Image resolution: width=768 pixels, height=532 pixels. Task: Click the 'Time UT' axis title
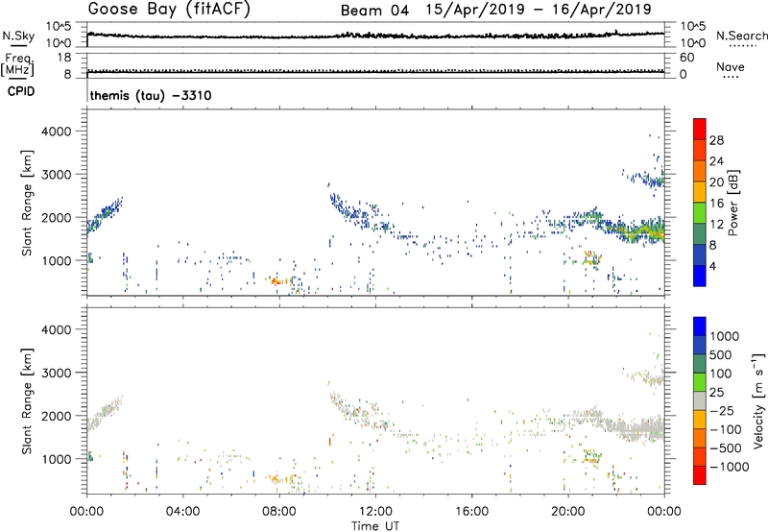click(375, 525)
